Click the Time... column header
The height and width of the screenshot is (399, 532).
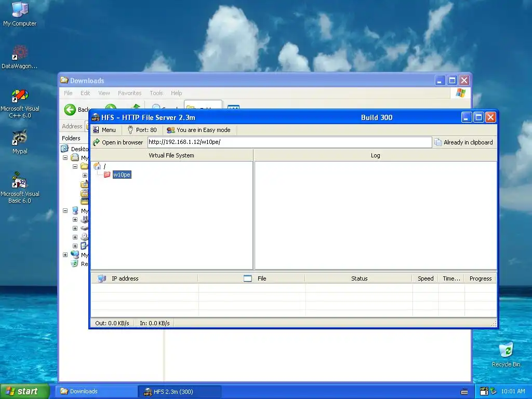click(x=451, y=278)
